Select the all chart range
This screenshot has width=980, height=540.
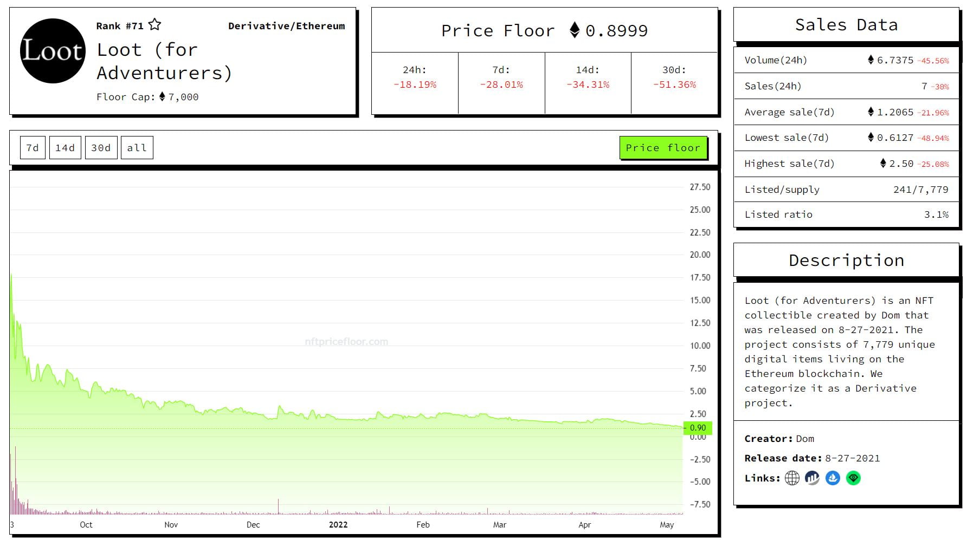137,147
